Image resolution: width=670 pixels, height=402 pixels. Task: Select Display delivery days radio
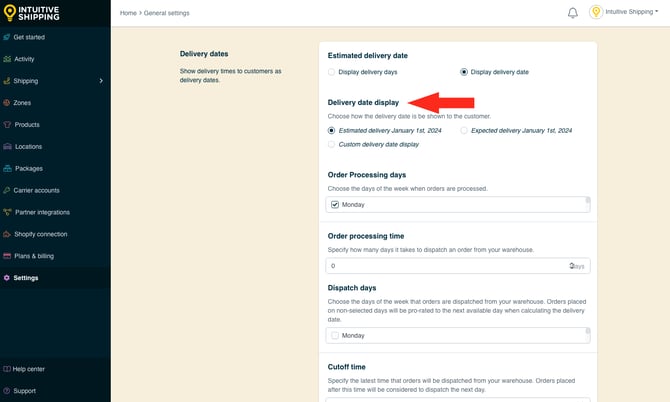[331, 72]
